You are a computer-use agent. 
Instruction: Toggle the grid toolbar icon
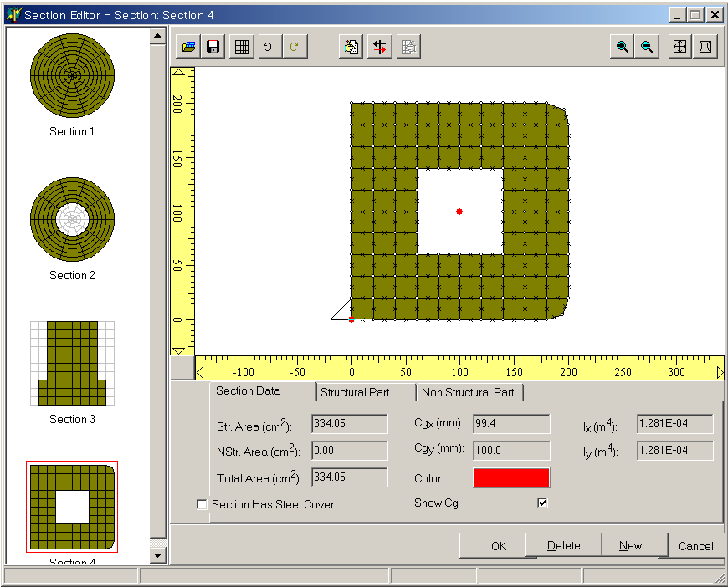pos(242,47)
